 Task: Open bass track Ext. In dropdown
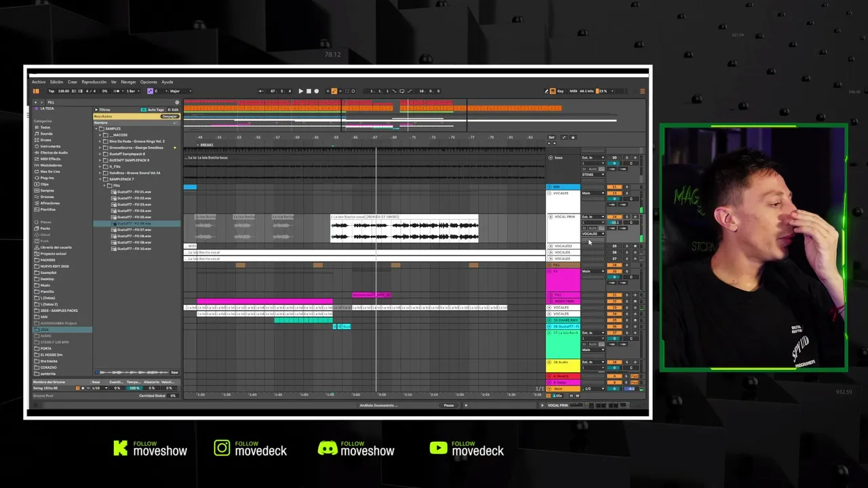click(593, 158)
